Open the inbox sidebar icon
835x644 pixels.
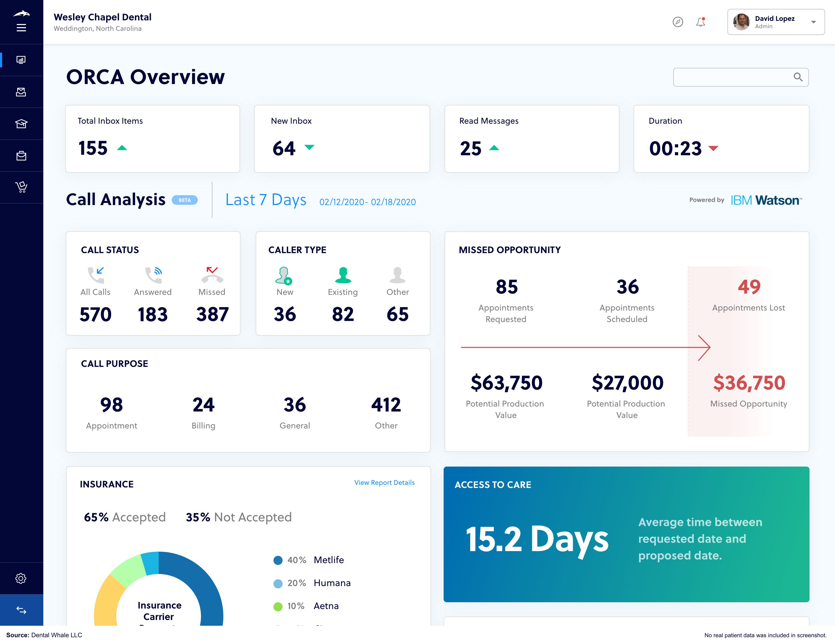click(21, 92)
